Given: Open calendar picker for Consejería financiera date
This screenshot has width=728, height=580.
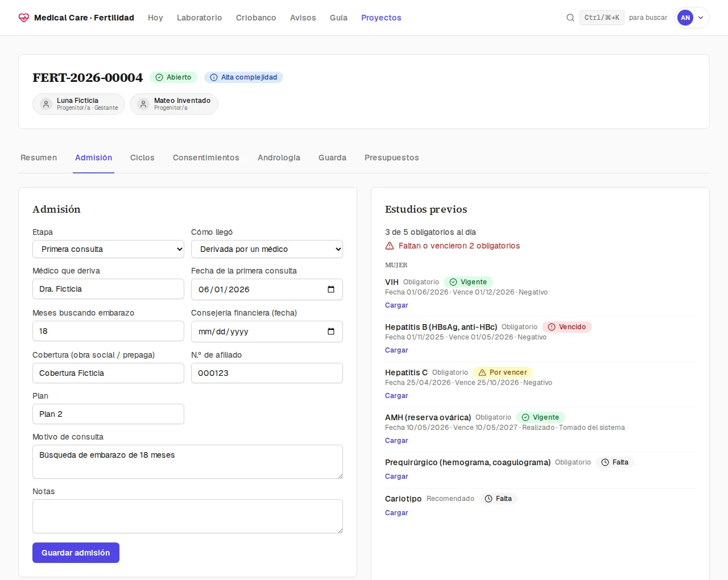Looking at the screenshot, I should click(331, 332).
